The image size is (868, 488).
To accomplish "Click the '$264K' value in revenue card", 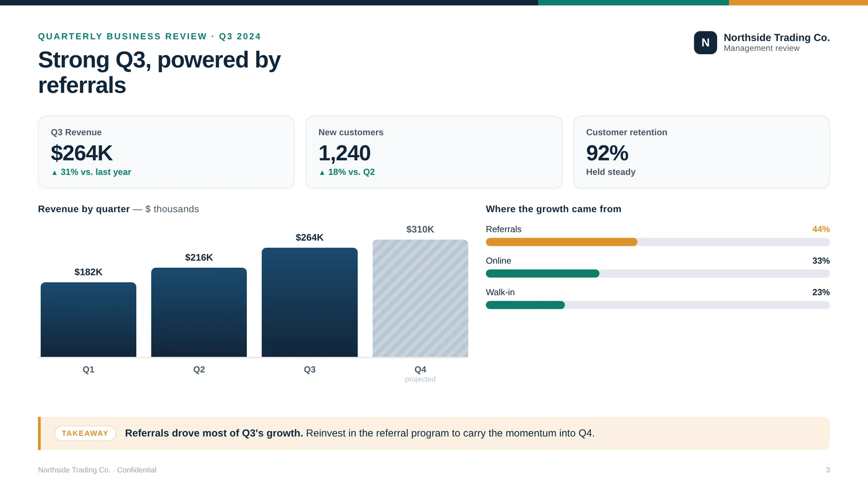I will 81,153.
